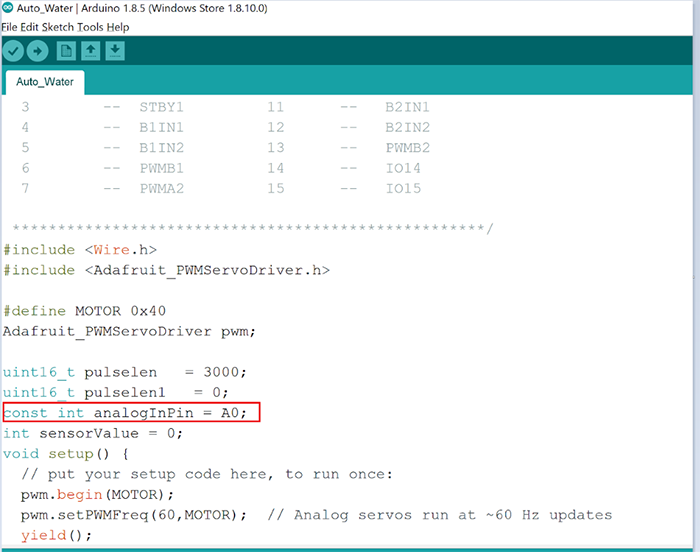Open the Help menu
The height and width of the screenshot is (552, 700).
coord(118,26)
